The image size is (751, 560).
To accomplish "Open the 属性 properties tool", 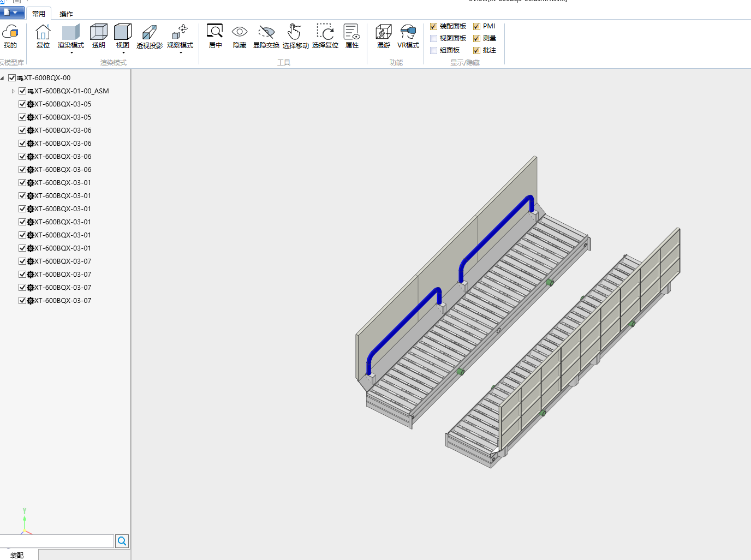I will (352, 32).
